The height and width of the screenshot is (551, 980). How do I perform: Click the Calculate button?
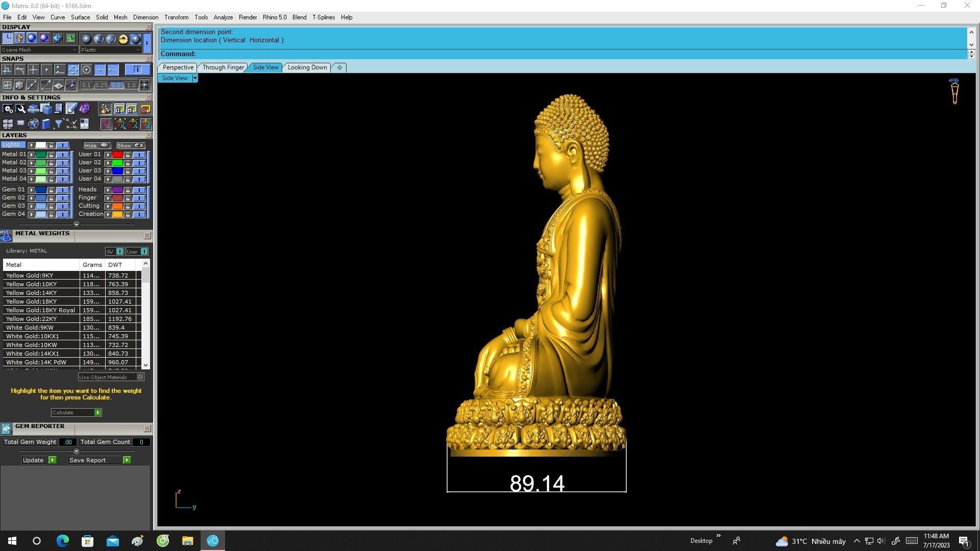[x=76, y=413]
